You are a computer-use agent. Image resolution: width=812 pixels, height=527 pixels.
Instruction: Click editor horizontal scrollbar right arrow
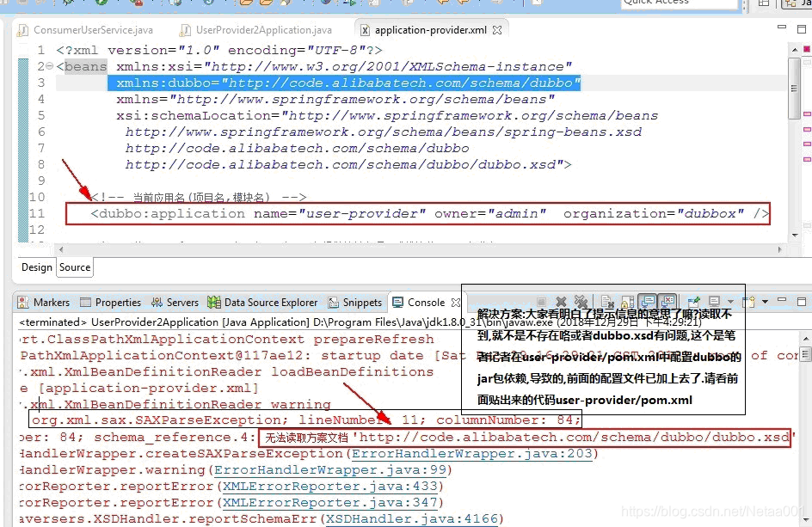[x=780, y=249]
